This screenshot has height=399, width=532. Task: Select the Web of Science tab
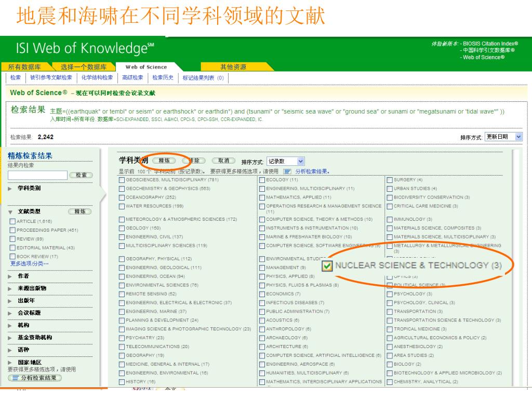146,67
